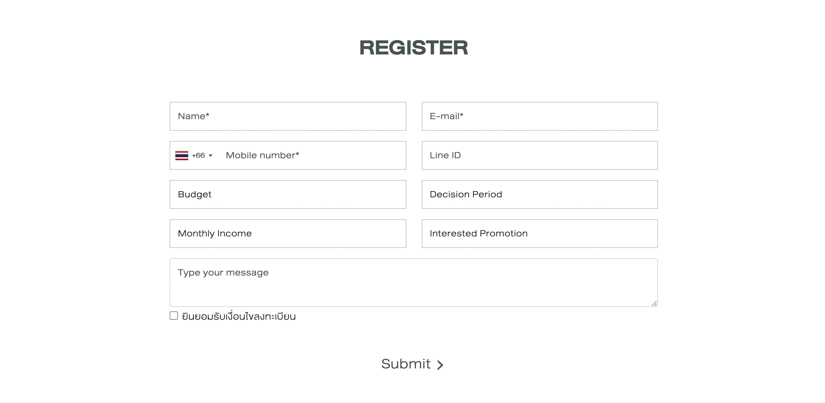The height and width of the screenshot is (403, 825).
Task: Open the country code dropdown arrow
Action: (x=210, y=156)
